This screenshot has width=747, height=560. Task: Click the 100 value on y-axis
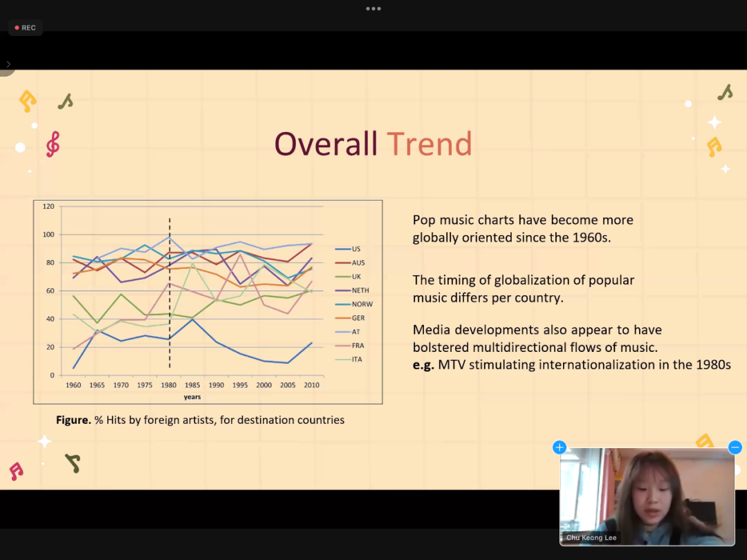point(48,235)
